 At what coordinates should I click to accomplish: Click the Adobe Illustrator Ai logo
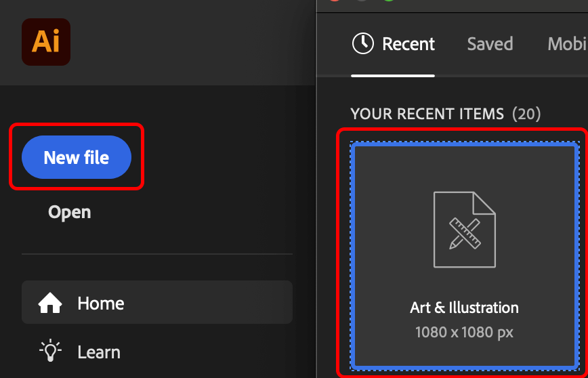46,41
